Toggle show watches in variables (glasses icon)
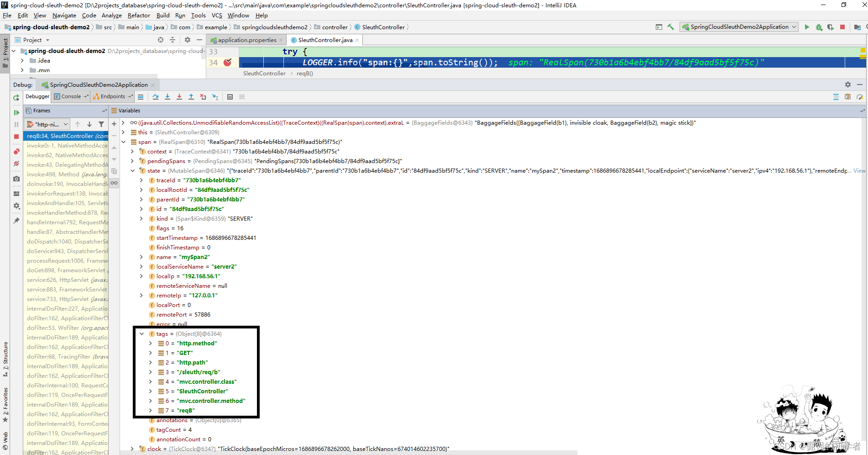This screenshot has height=455, width=868. [114, 183]
